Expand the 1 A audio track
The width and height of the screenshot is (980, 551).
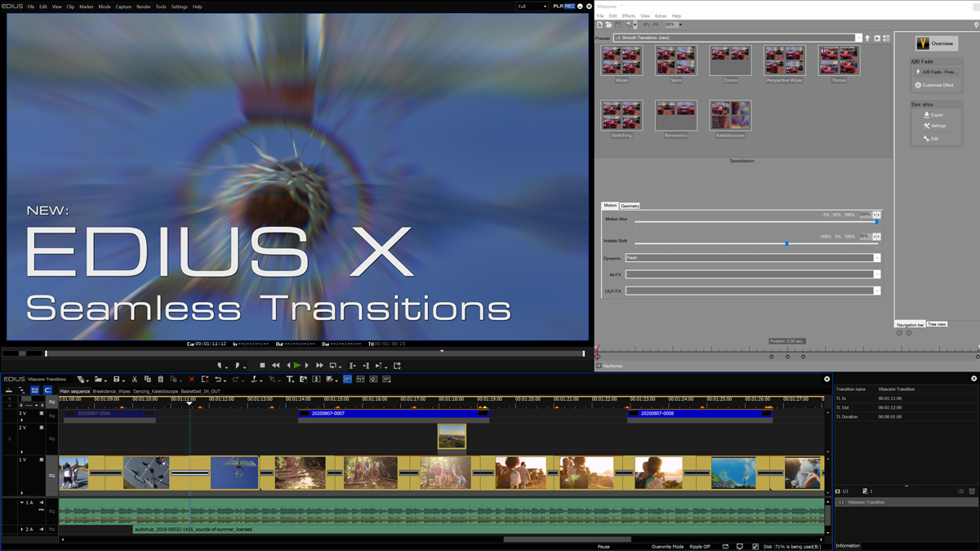pos(22,503)
